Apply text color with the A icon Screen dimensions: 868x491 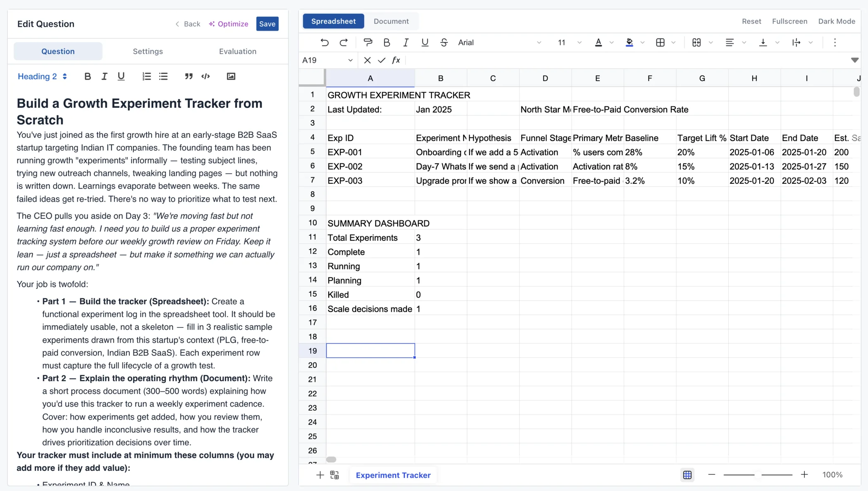(x=598, y=43)
